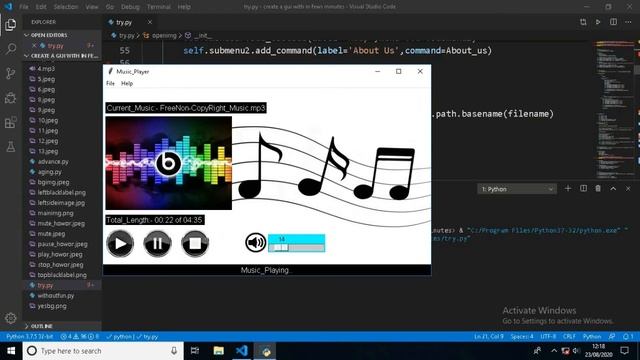Open the Source Control view
The image size is (640, 360).
(11, 73)
